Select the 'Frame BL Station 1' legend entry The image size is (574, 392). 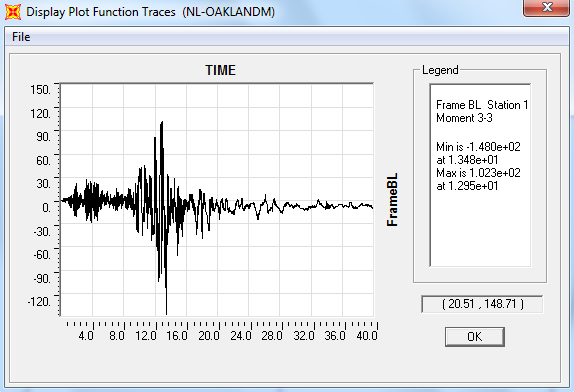[482, 105]
